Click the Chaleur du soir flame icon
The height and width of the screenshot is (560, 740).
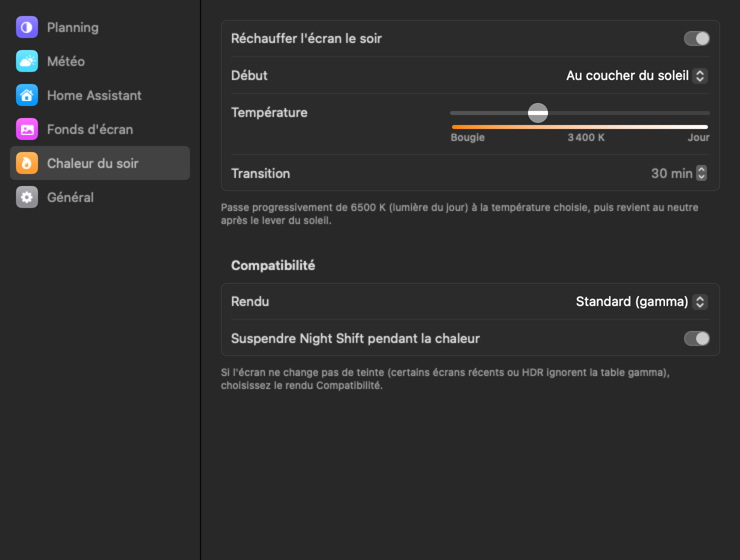[x=27, y=163]
